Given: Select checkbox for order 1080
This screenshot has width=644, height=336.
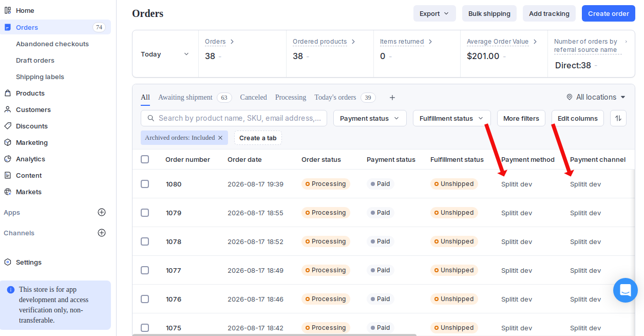Looking at the screenshot, I should (145, 184).
